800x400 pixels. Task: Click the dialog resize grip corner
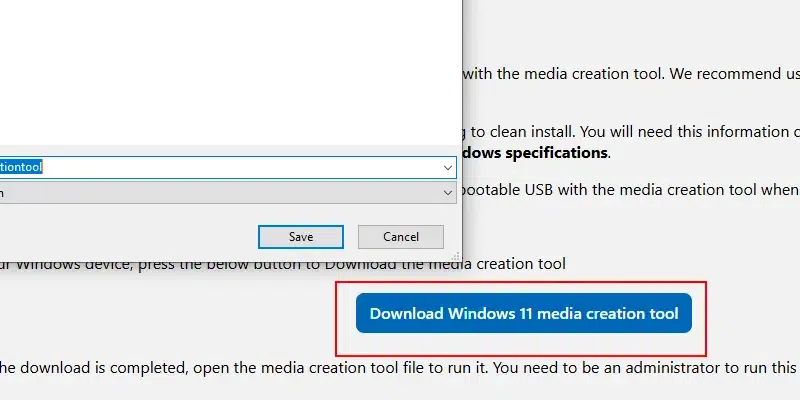pos(456,256)
